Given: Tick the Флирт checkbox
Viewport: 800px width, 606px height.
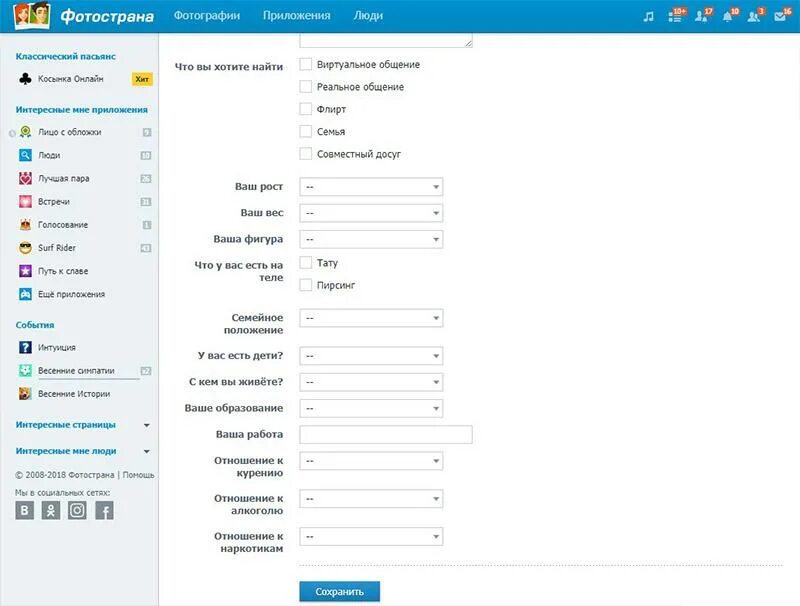Looking at the screenshot, I should coord(306,109).
